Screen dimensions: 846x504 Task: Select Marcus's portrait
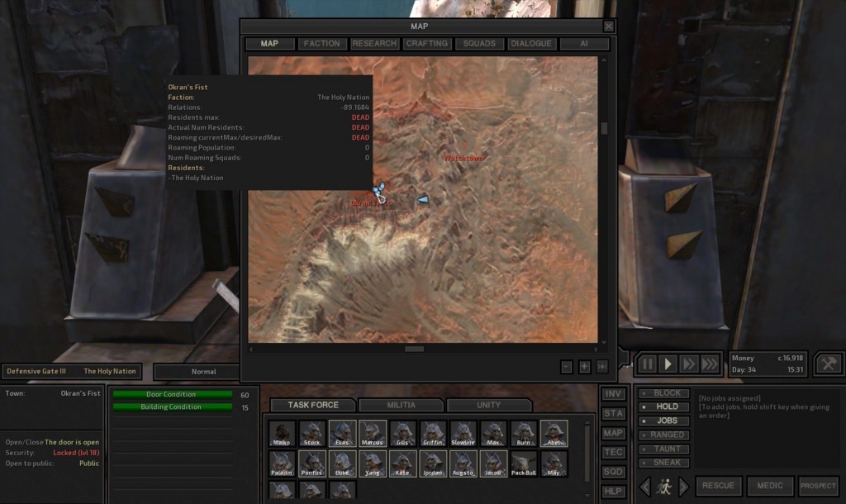(x=373, y=433)
